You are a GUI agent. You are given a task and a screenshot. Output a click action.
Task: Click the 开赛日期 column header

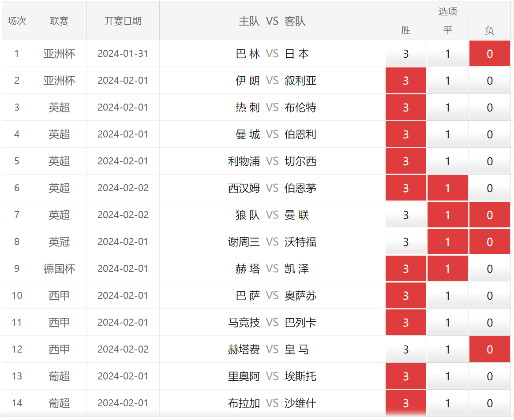pos(123,21)
